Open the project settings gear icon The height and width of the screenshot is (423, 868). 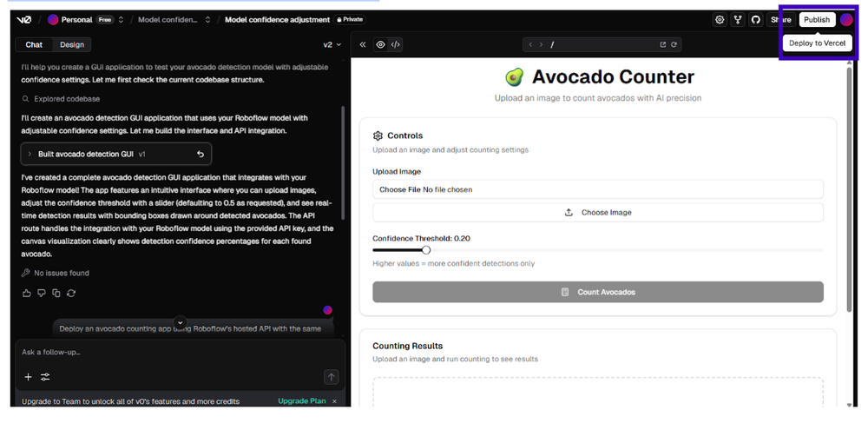(x=720, y=20)
